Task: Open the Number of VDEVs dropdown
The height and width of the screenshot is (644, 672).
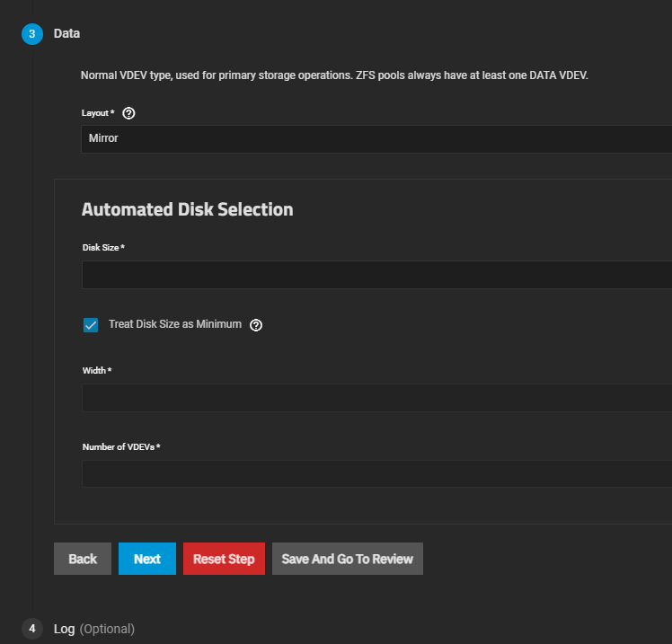Action: coord(376,473)
